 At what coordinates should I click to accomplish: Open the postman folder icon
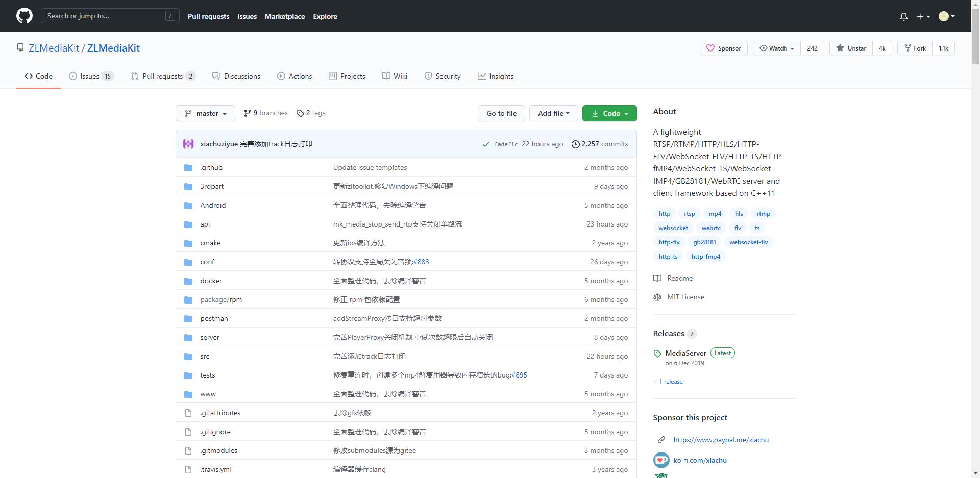pyautogui.click(x=188, y=319)
